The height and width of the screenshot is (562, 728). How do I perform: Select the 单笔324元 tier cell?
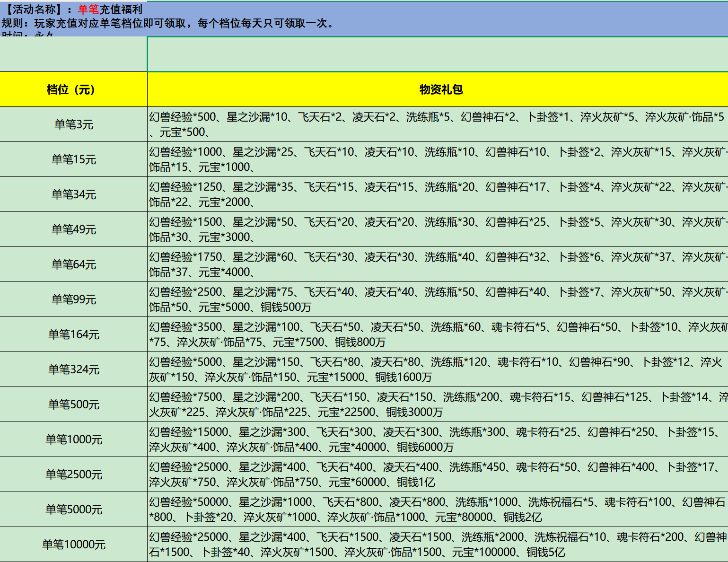coord(73,369)
